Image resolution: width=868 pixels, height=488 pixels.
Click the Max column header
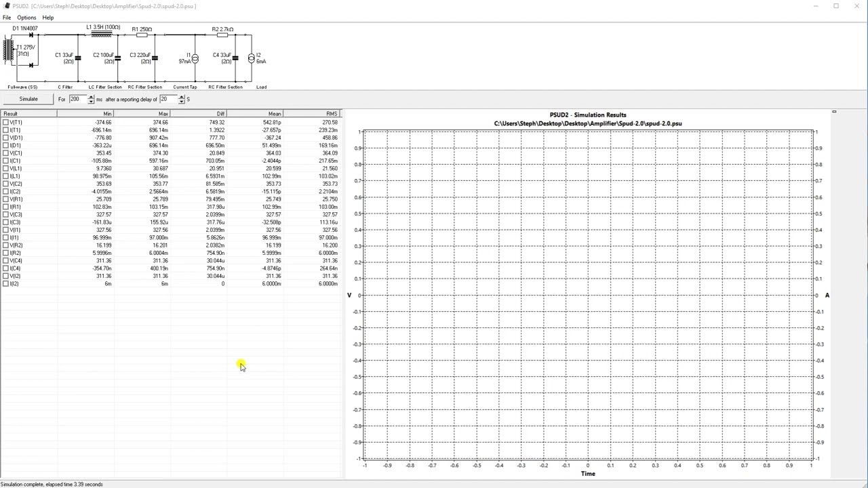coord(142,114)
